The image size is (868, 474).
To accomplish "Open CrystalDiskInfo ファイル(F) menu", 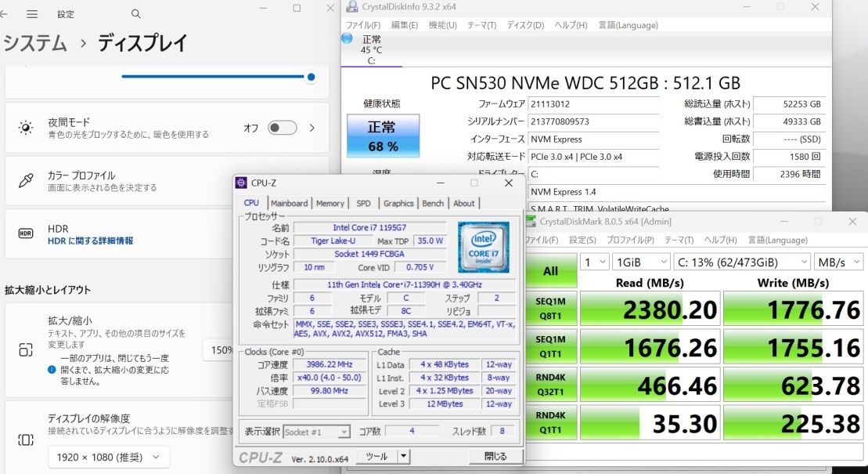I will tap(363, 26).
